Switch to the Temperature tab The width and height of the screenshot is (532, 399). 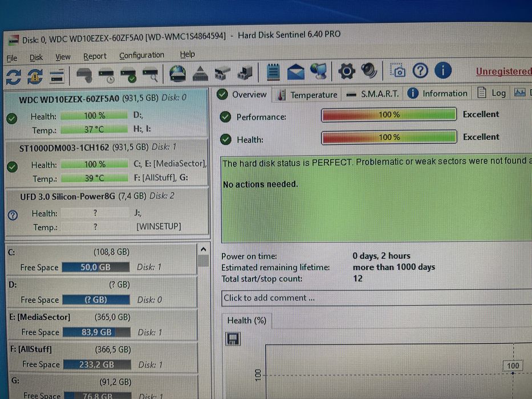pyautogui.click(x=307, y=95)
